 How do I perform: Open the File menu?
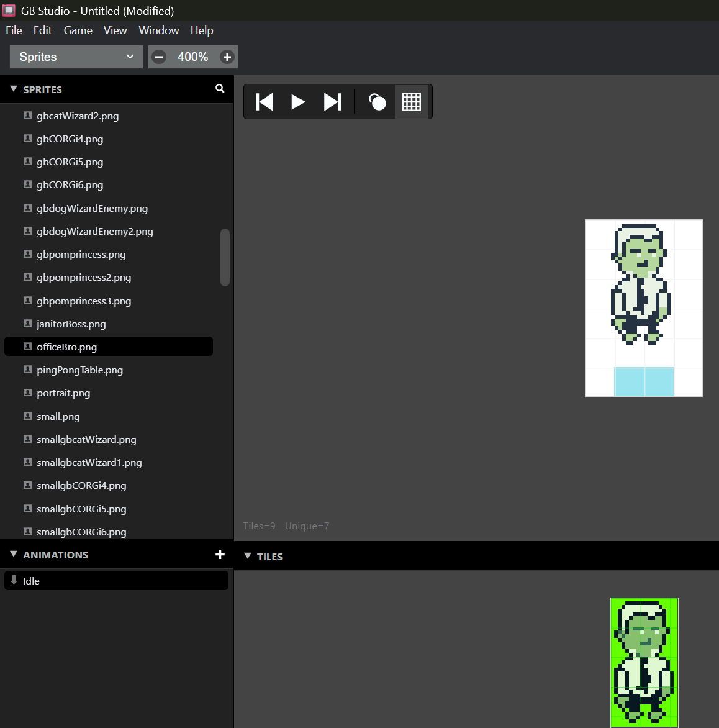[14, 30]
